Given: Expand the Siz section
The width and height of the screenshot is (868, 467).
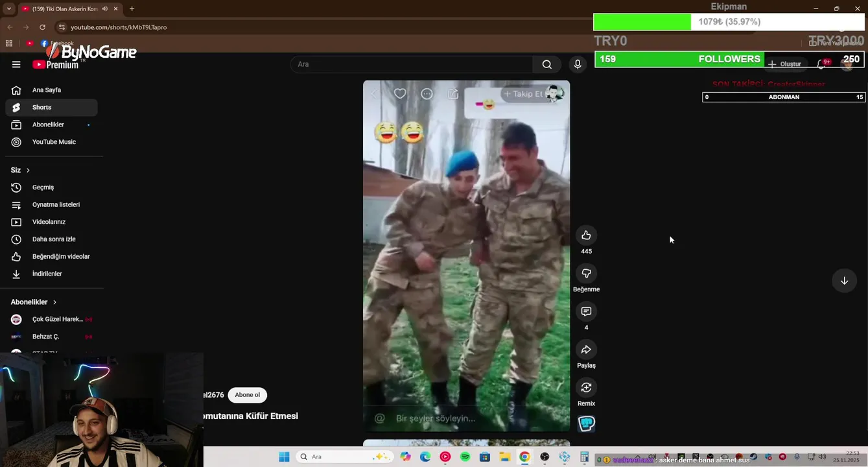Looking at the screenshot, I should (x=20, y=170).
